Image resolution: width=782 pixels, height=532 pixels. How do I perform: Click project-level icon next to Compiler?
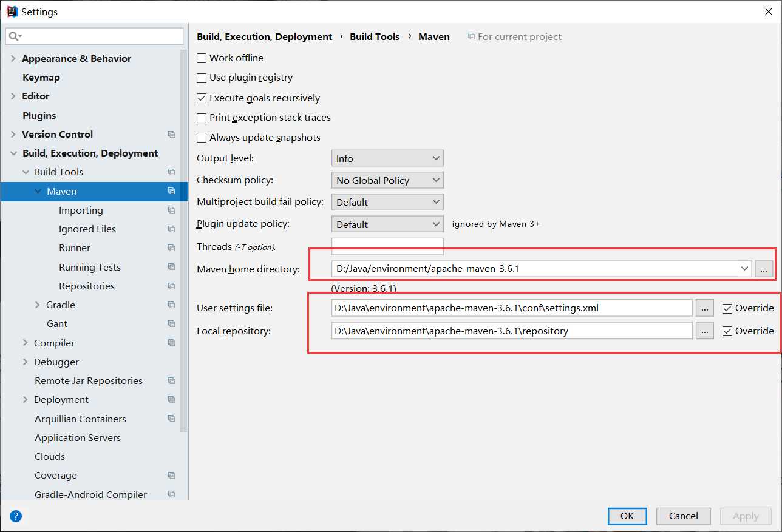tap(171, 343)
